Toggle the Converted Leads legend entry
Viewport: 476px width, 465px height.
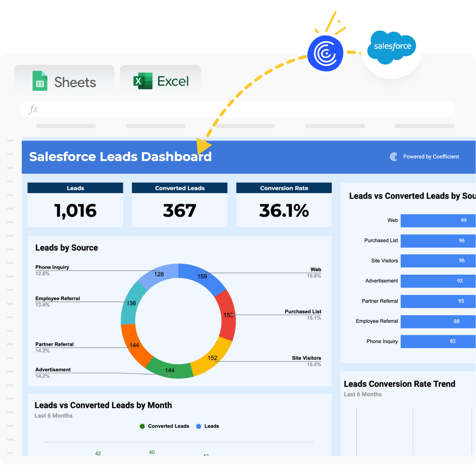[165, 426]
